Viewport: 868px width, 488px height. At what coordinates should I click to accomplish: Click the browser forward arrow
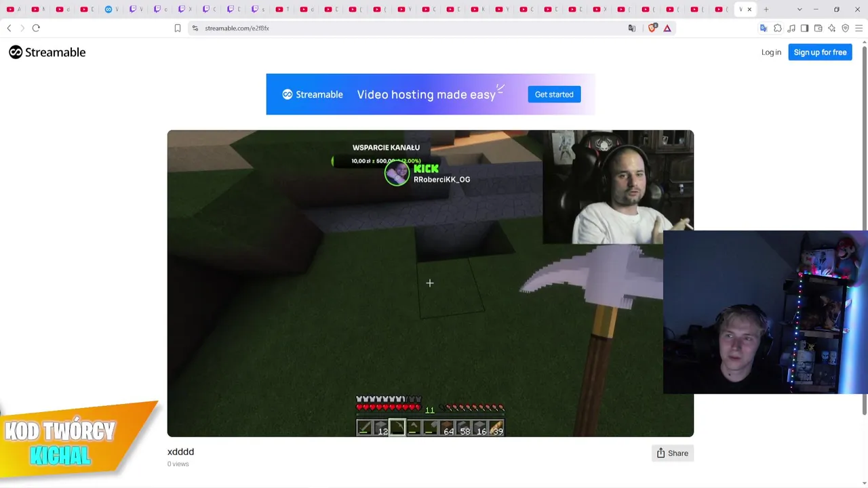22,28
